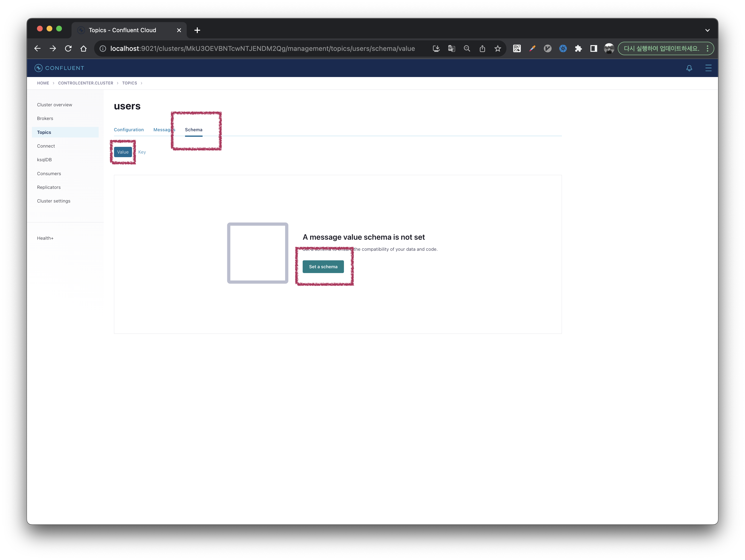Select the Value schema toggle
745x560 pixels.
coord(123,152)
